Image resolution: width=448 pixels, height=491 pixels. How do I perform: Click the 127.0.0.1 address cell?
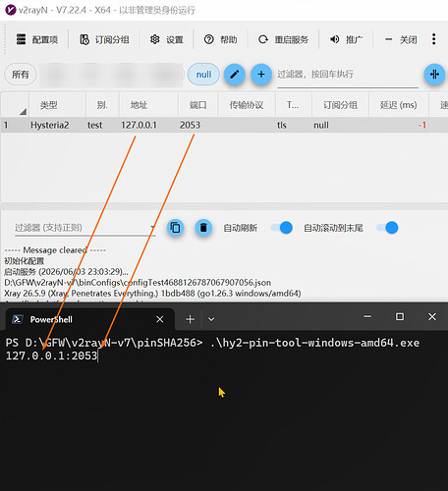(x=139, y=125)
